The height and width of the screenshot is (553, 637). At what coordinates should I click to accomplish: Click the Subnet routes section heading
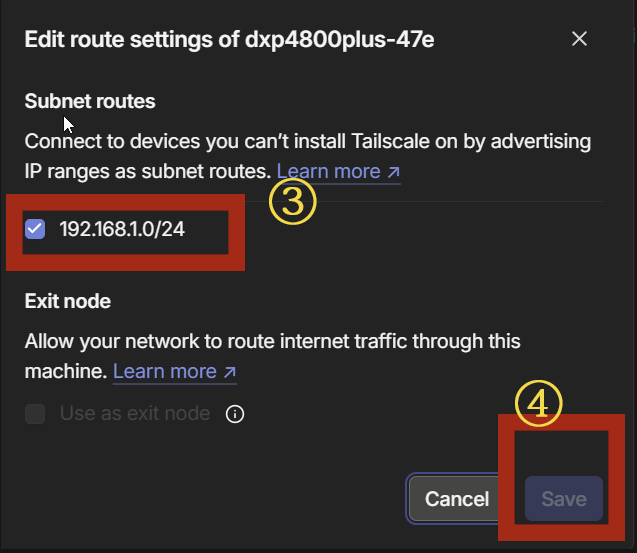point(90,101)
